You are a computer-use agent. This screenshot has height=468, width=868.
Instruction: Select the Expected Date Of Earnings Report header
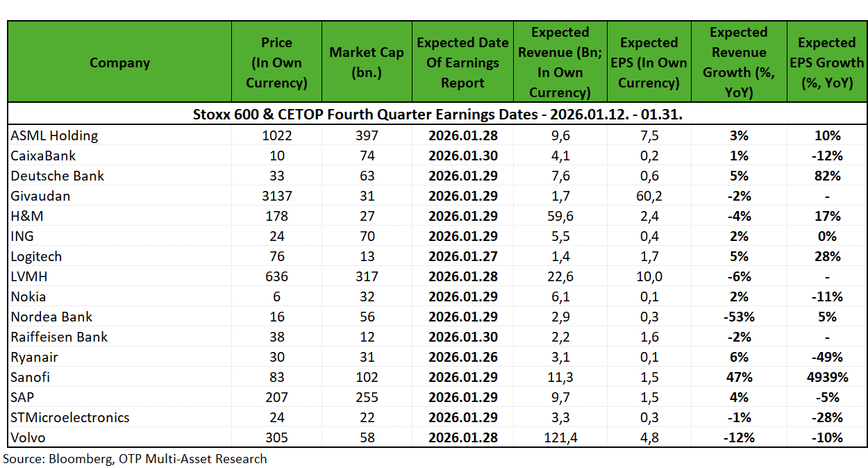tap(462, 62)
